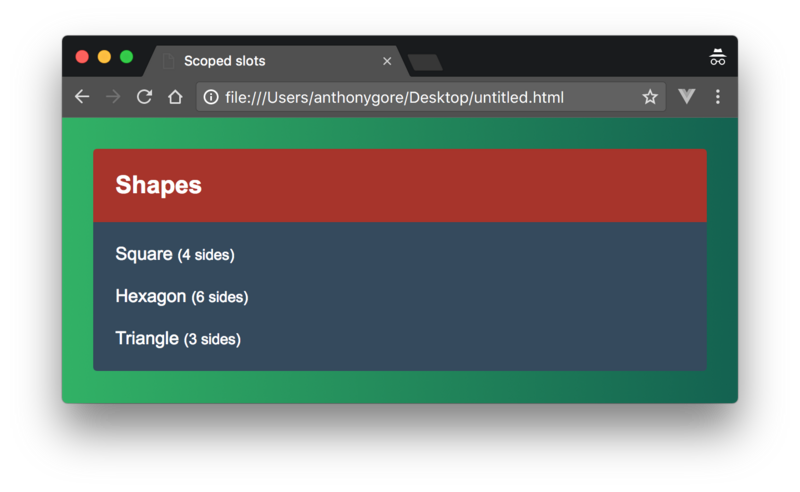
Task: View site information for the file URL
Action: pyautogui.click(x=211, y=97)
